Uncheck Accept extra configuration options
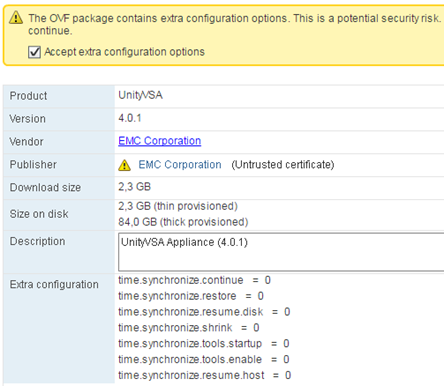This screenshot has width=444, height=386. point(34,52)
